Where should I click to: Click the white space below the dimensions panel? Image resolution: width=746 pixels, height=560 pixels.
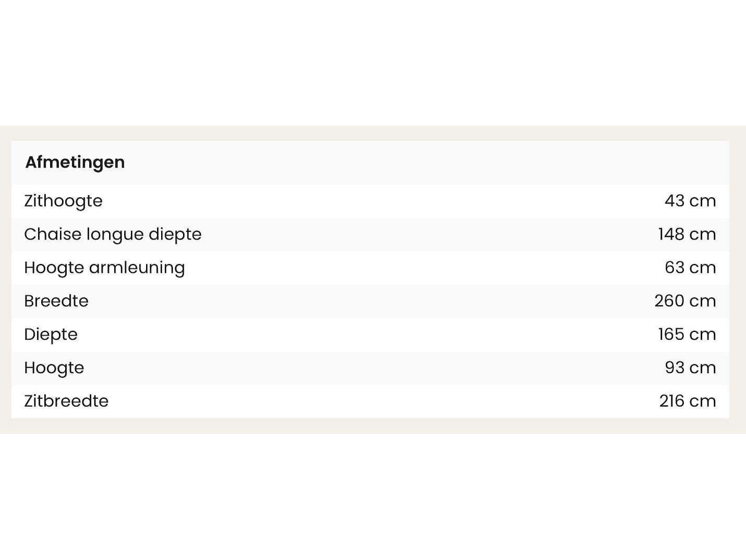click(373, 496)
